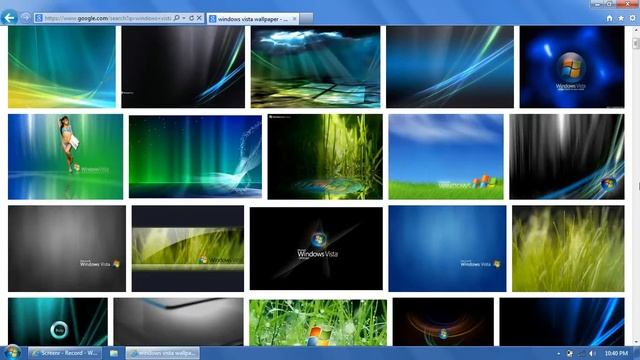Open the teal and yellow aurora wallpaper
Screen dimensions: 640x360
(62, 67)
